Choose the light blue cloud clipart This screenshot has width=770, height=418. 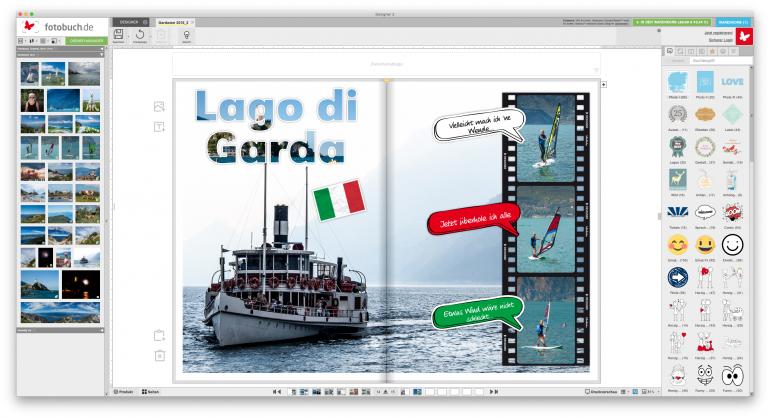tap(678, 82)
